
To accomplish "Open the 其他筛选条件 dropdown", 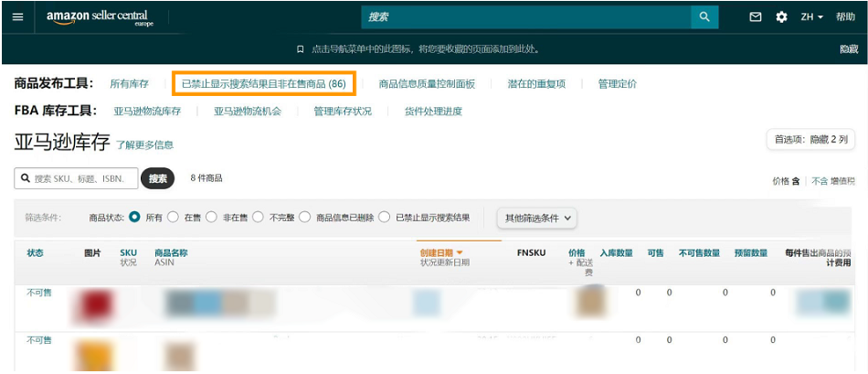I will coord(538,218).
